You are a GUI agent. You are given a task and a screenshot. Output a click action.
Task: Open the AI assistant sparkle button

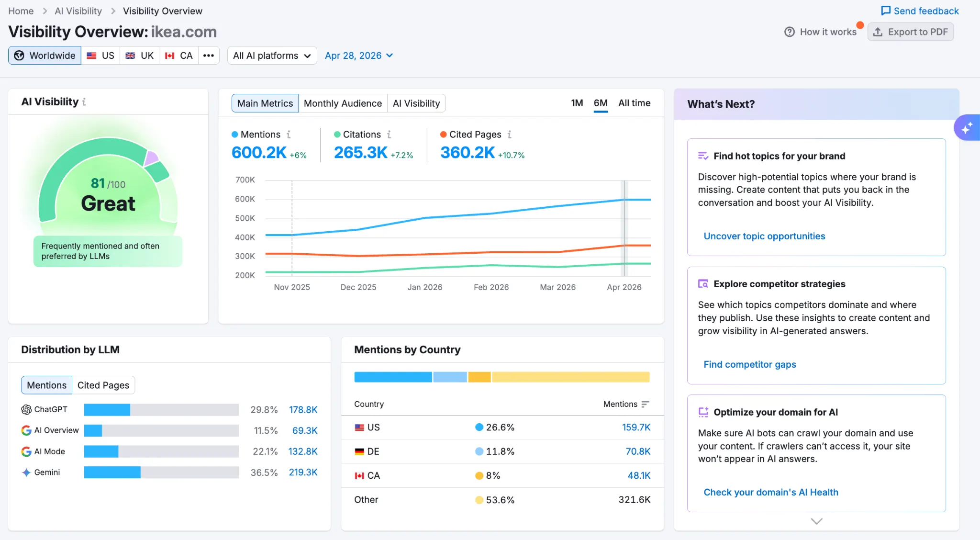[967, 128]
